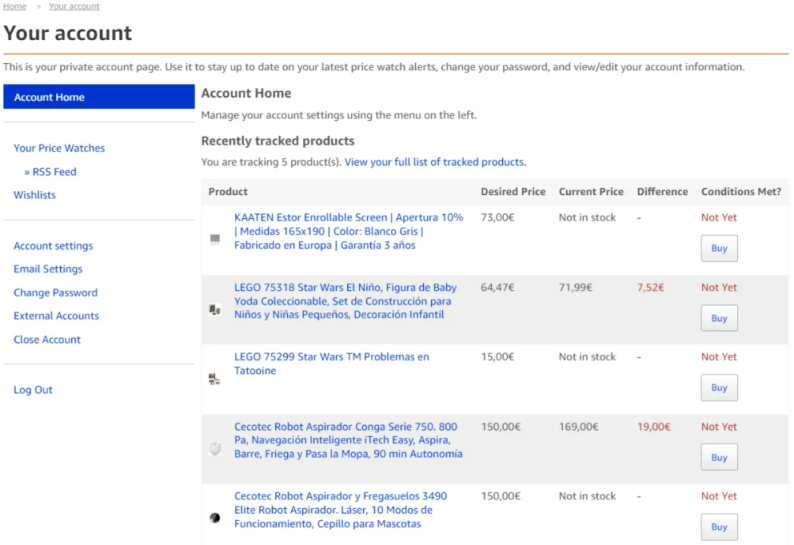Click the Home breadcrumb link
The image size is (794, 545).
pos(14,6)
